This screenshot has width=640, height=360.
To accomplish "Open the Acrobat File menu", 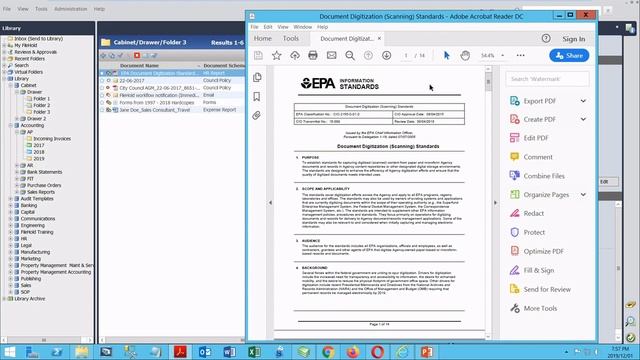I will (254, 27).
